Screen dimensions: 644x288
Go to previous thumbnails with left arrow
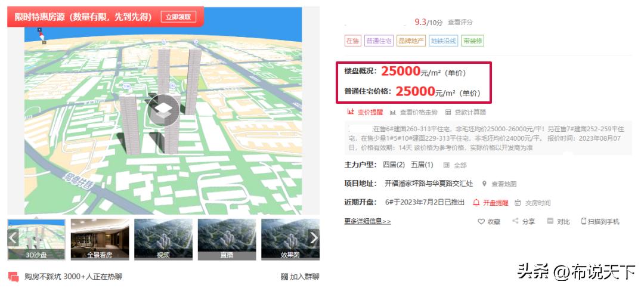click(x=13, y=237)
